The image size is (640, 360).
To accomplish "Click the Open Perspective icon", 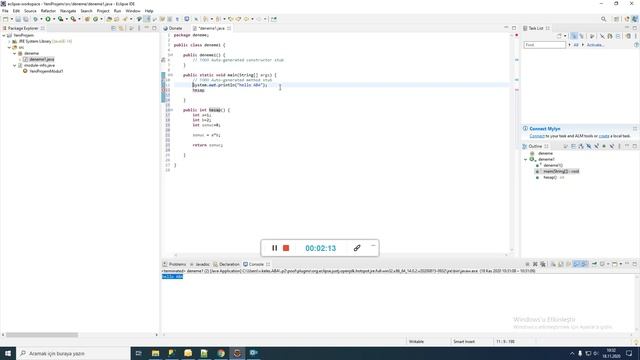I will [x=617, y=19].
